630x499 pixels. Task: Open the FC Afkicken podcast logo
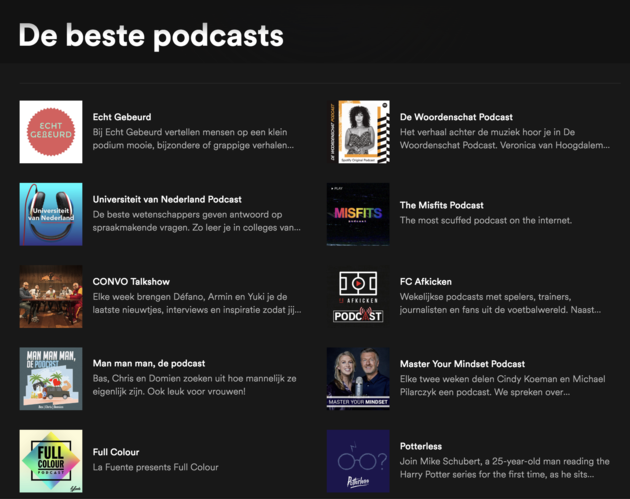click(x=358, y=297)
